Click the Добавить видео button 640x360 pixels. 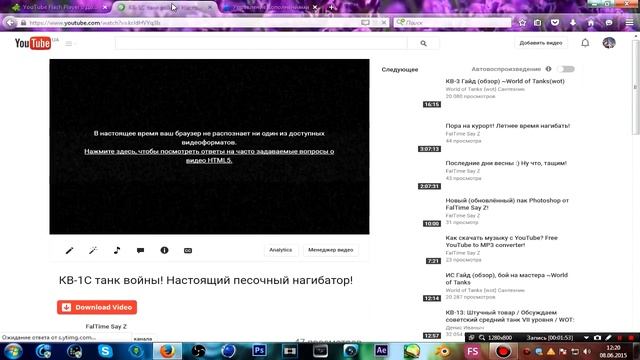(541, 43)
